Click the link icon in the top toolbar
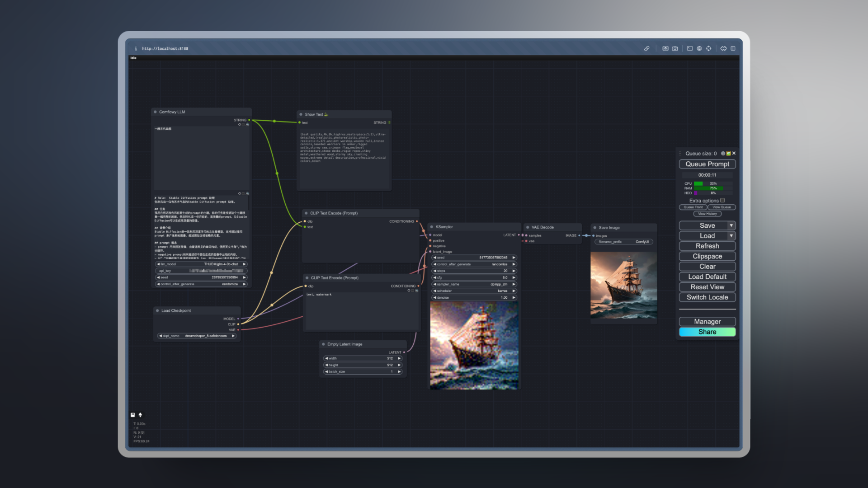The width and height of the screenshot is (868, 488). (x=647, y=48)
